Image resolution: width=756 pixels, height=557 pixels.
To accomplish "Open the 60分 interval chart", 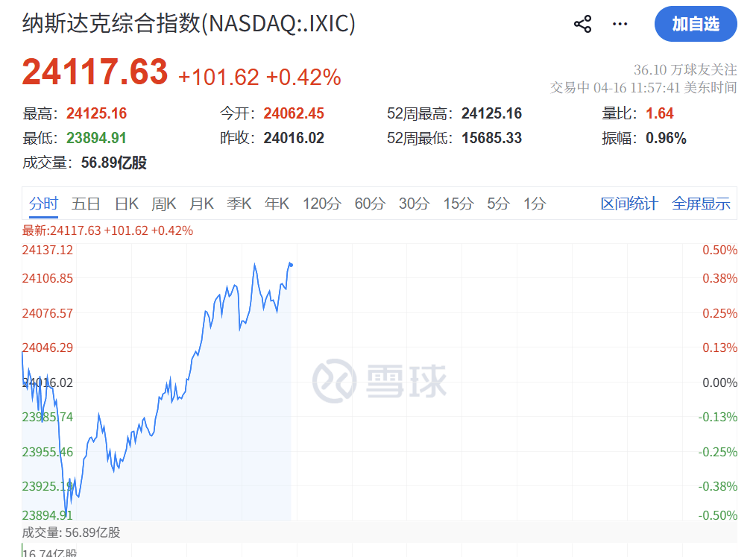I will click(368, 203).
